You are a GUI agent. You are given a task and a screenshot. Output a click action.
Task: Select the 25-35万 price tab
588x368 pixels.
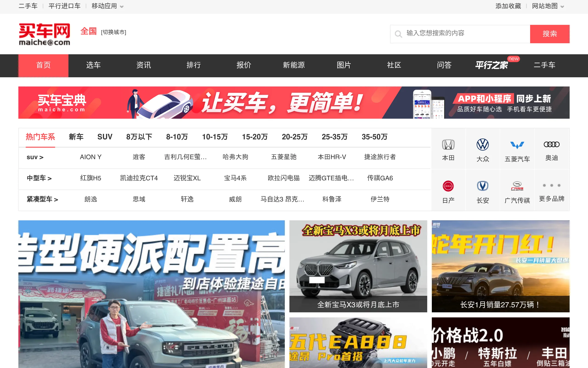(x=335, y=137)
